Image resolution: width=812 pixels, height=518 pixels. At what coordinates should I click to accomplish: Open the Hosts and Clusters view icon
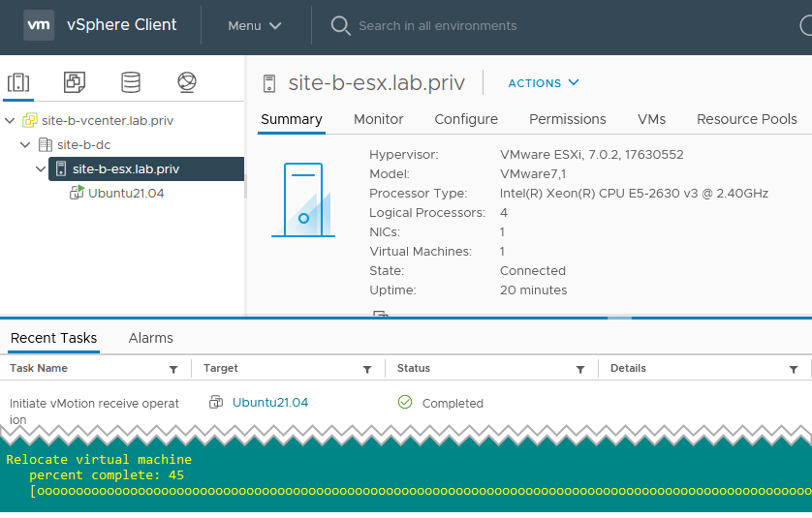pyautogui.click(x=18, y=82)
